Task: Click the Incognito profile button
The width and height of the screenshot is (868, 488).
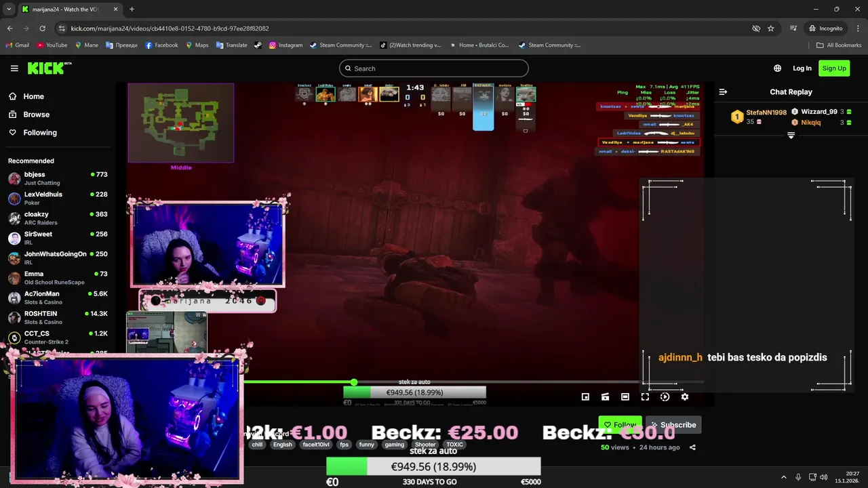Action: tap(826, 28)
